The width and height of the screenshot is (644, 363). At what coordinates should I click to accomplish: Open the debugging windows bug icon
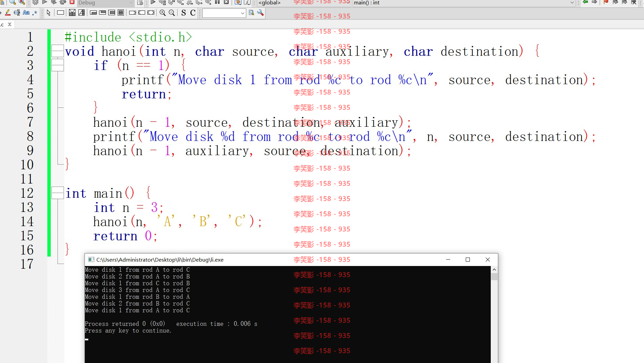pyautogui.click(x=238, y=2)
